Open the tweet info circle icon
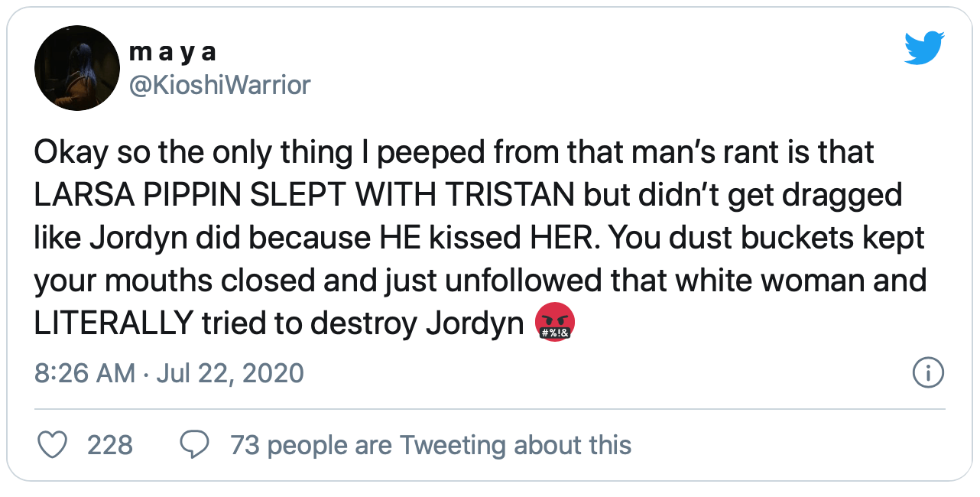This screenshot has height=497, width=980. coord(929,373)
